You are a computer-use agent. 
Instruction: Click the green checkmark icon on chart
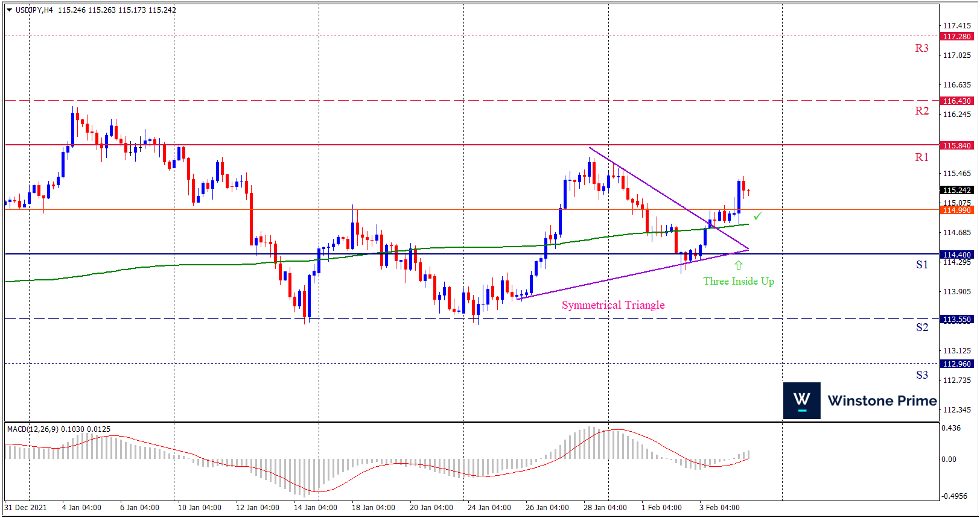point(757,216)
